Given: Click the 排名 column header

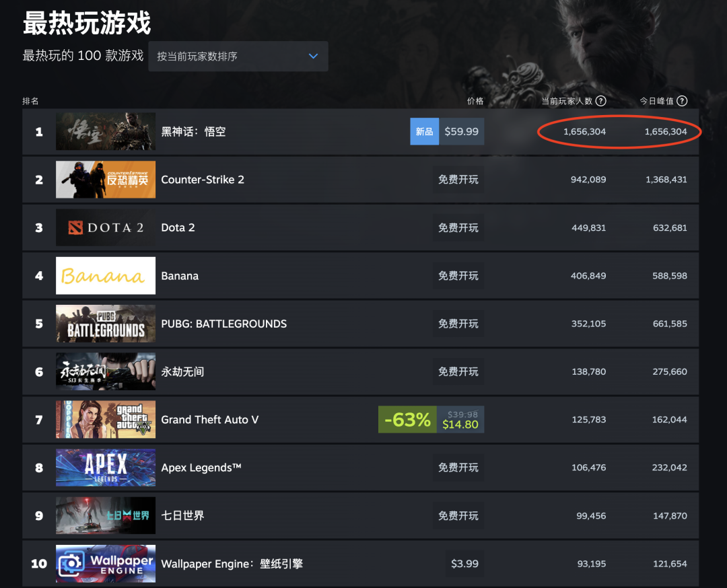Looking at the screenshot, I should [30, 101].
